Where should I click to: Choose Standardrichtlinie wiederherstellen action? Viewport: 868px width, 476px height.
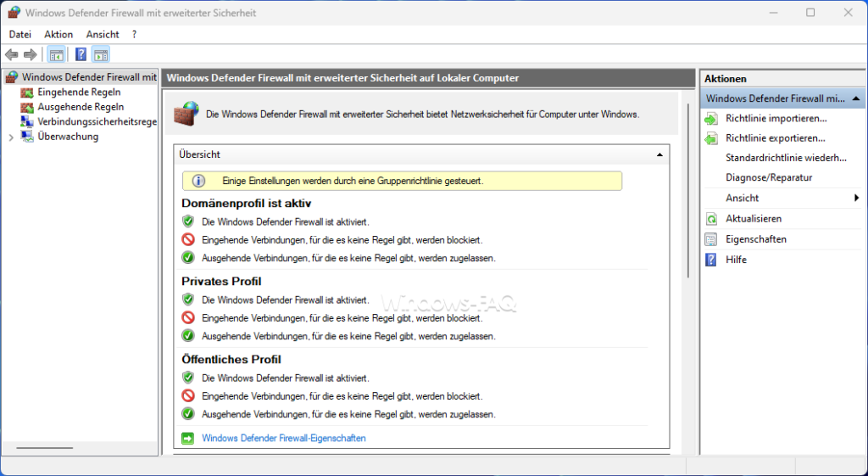pyautogui.click(x=786, y=158)
